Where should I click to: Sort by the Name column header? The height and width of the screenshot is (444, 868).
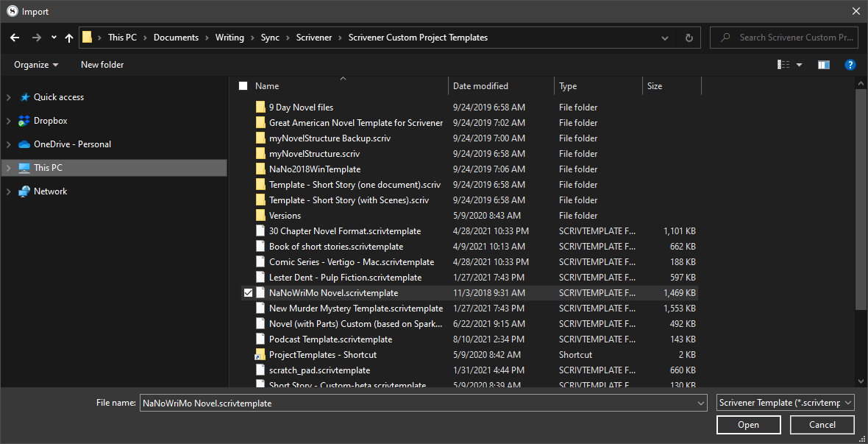click(267, 86)
